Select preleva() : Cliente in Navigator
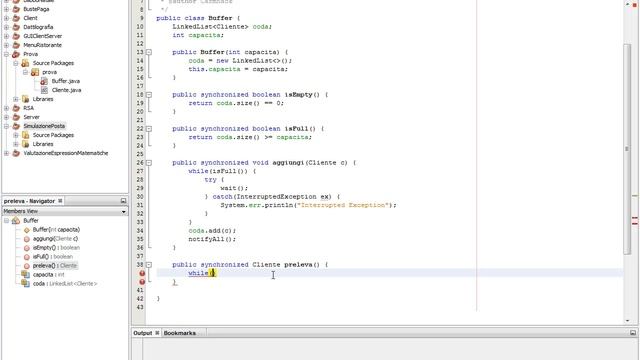Viewport: 640px width, 360px height. click(x=55, y=266)
